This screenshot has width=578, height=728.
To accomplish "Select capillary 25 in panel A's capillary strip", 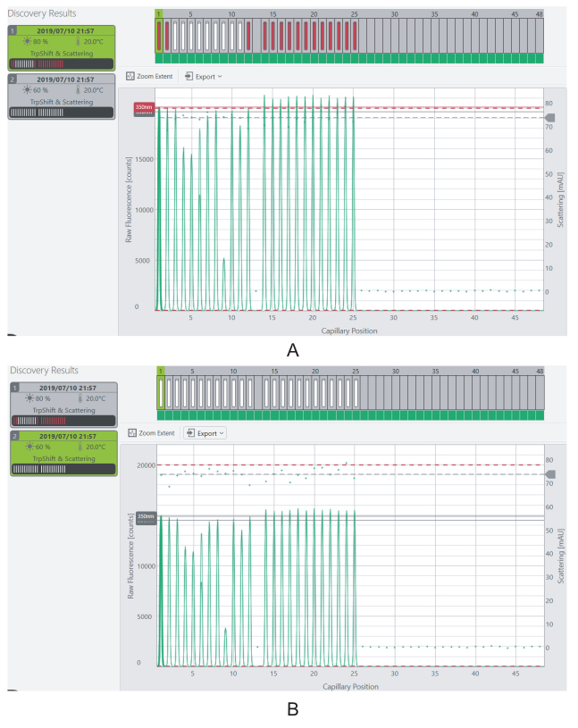I will tap(355, 36).
